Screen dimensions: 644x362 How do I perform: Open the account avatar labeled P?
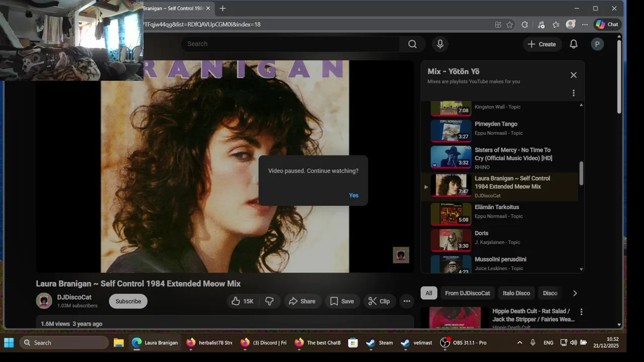coord(597,44)
